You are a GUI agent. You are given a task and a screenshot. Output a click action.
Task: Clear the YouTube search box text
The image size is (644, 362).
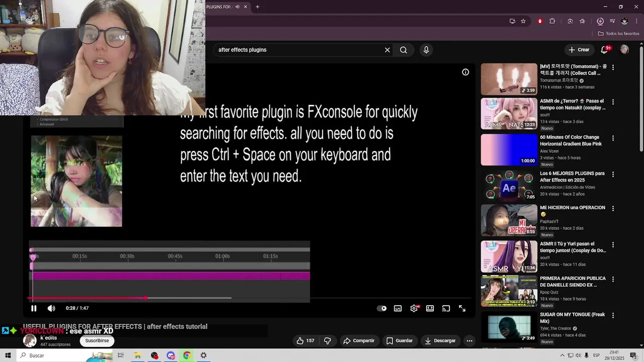pos(387,50)
